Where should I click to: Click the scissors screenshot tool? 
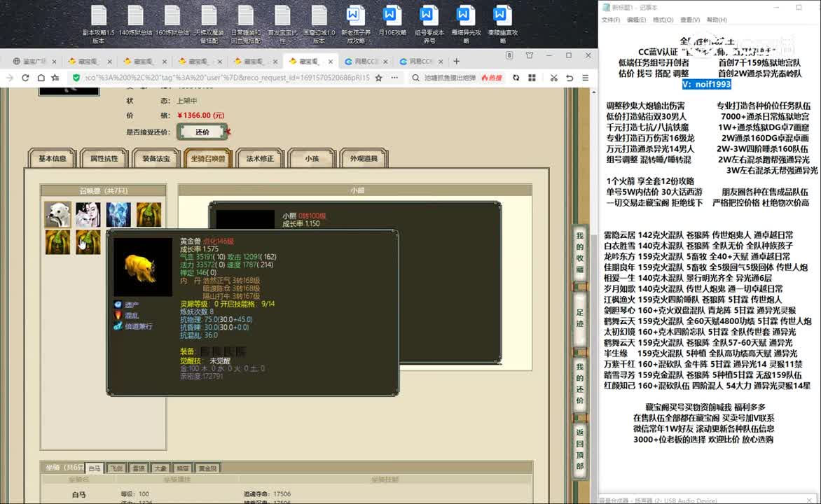(553, 78)
